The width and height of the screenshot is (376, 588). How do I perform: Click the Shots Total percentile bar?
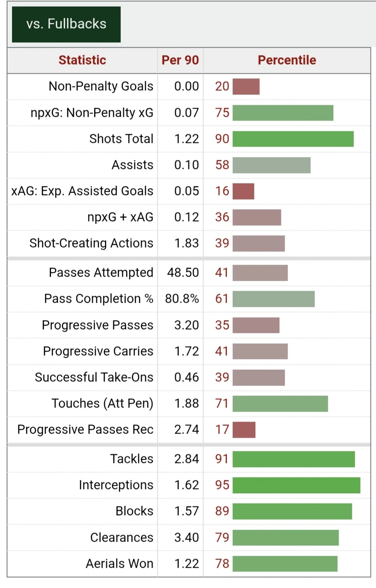[x=293, y=139]
